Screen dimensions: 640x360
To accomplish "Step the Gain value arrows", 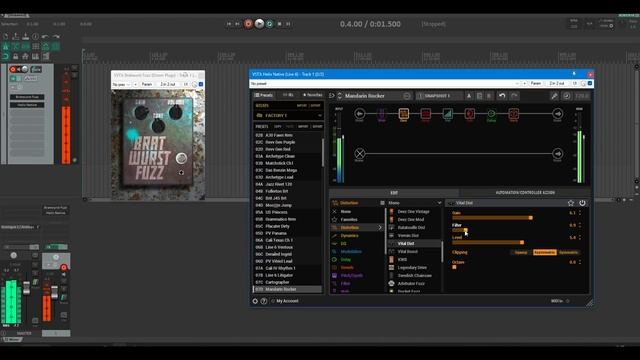I will click(580, 213).
